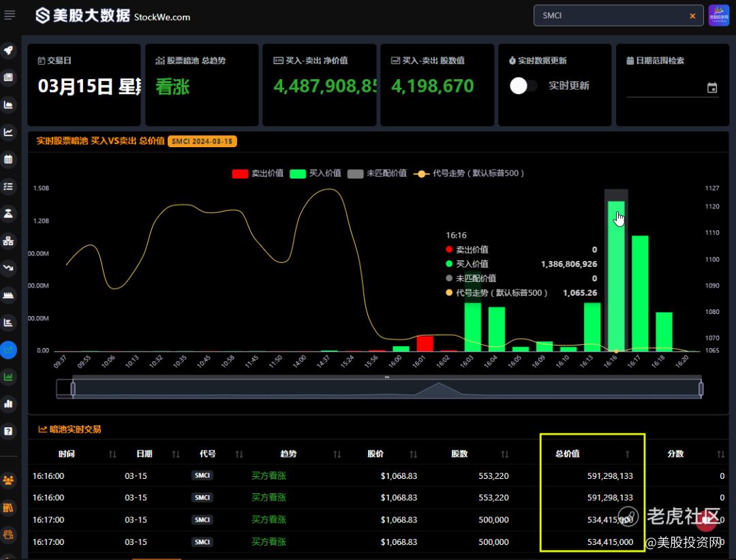Click the users group icon in sidebar
The height and width of the screenshot is (560, 736).
pyautogui.click(x=9, y=480)
